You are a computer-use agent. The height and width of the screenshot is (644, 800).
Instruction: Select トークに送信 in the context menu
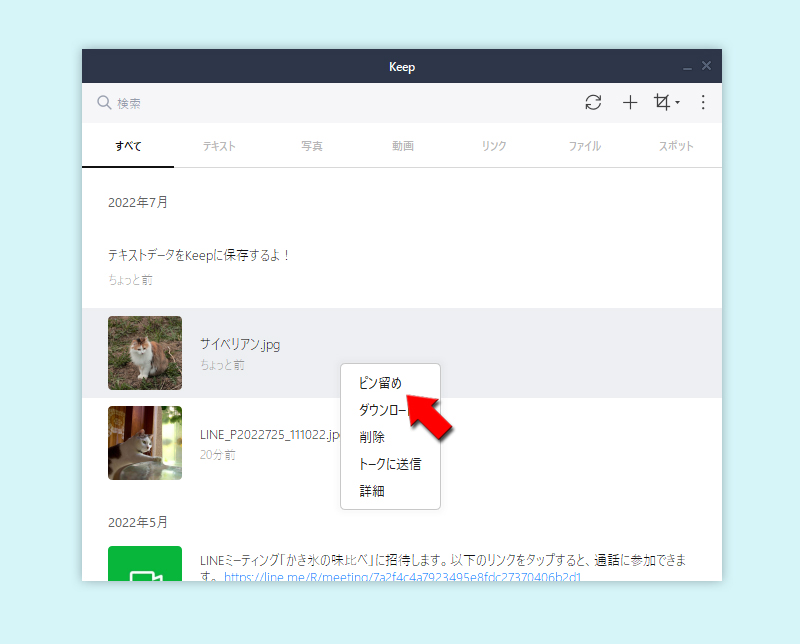[x=391, y=463]
